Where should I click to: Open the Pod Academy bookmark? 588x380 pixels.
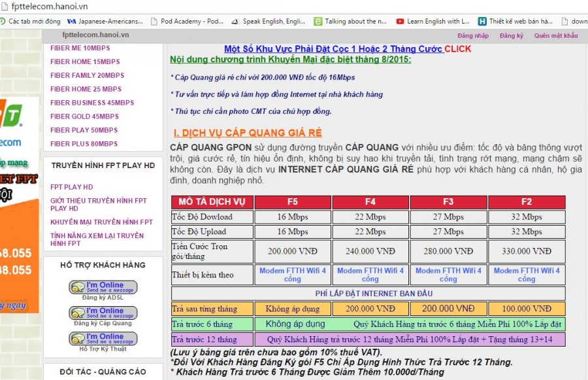[x=187, y=22]
